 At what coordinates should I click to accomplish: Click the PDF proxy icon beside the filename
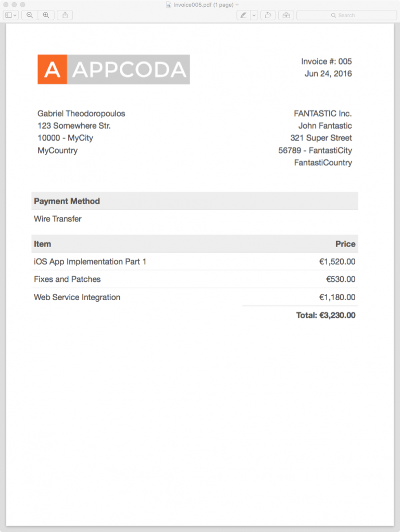point(168,5)
